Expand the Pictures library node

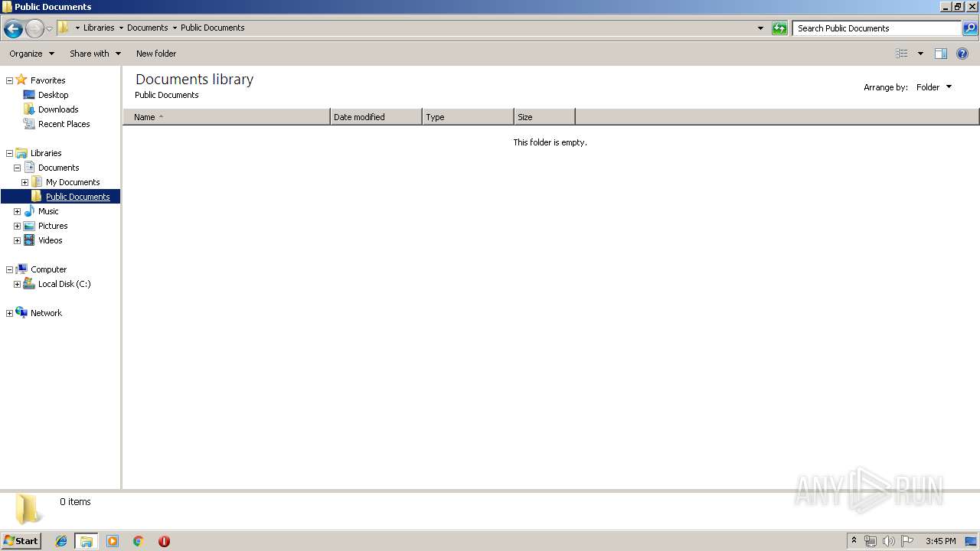click(x=17, y=226)
